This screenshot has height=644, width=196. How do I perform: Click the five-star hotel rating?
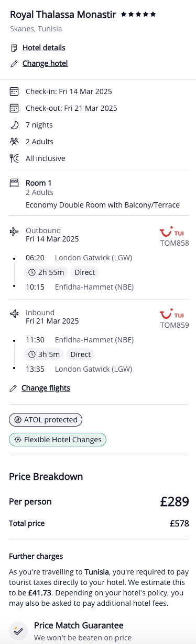point(138,15)
